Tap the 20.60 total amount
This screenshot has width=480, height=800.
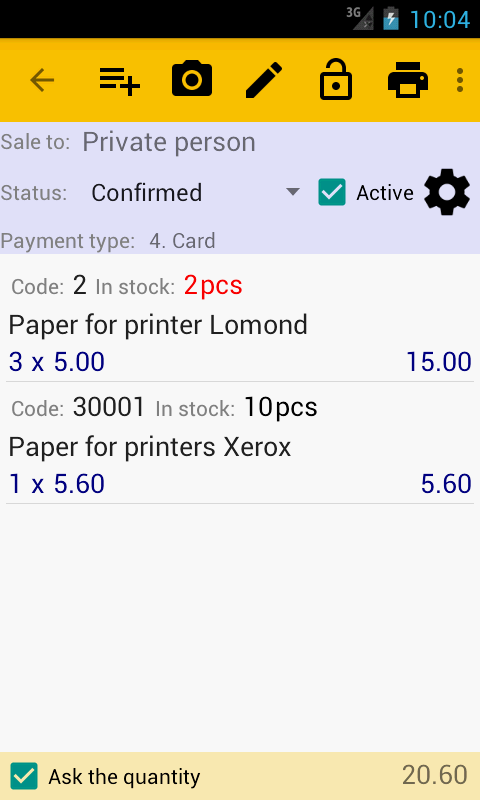(435, 775)
